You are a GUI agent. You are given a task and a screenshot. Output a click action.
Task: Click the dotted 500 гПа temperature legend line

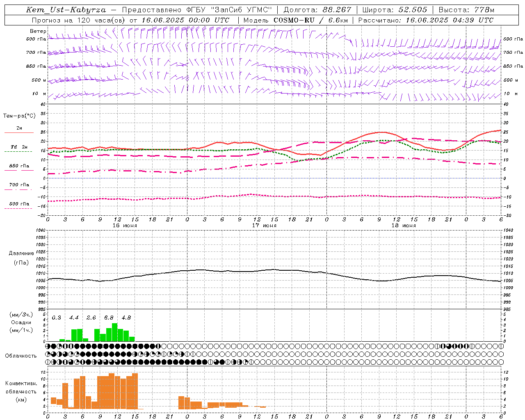coord(18,209)
